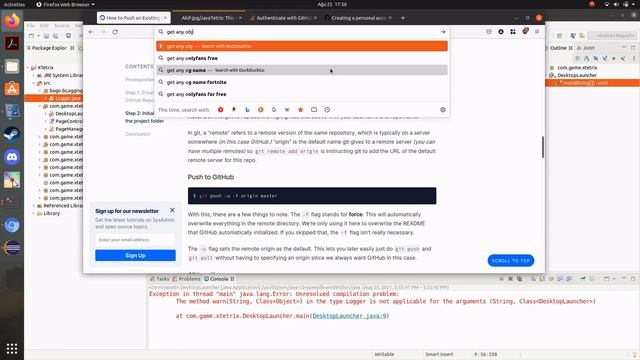Switch to the 'Creating a personal access' tab
Screen dimensions: 640x360
(x=358, y=18)
